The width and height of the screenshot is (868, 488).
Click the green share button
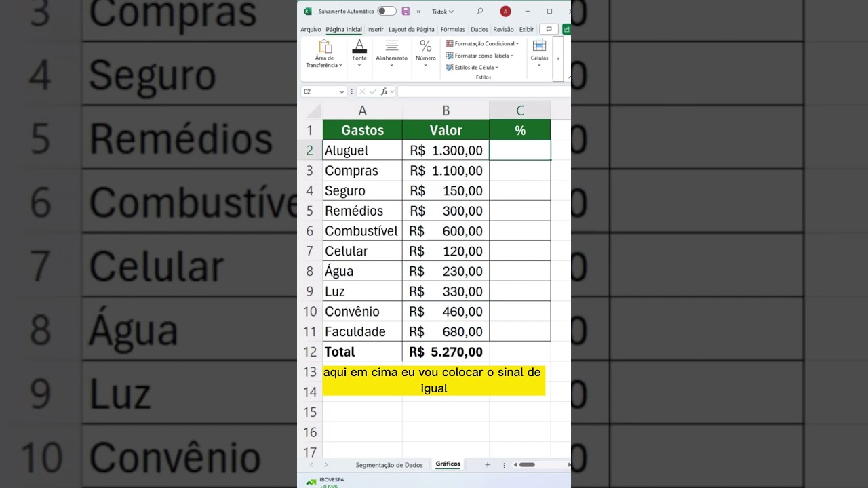pyautogui.click(x=567, y=29)
